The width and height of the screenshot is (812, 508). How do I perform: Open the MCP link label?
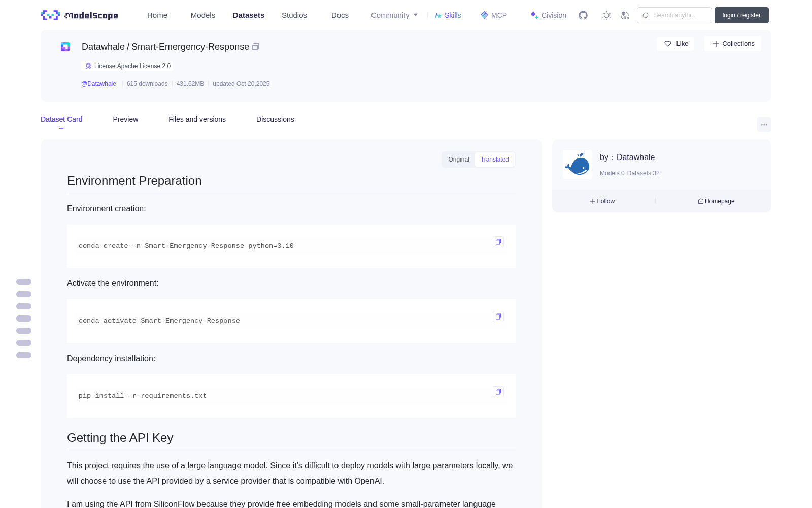pyautogui.click(x=499, y=15)
